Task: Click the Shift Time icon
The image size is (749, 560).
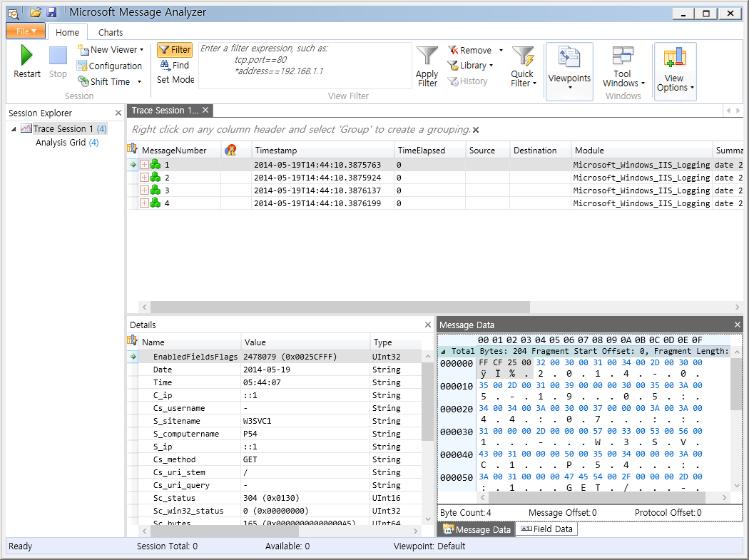Action: click(83, 81)
